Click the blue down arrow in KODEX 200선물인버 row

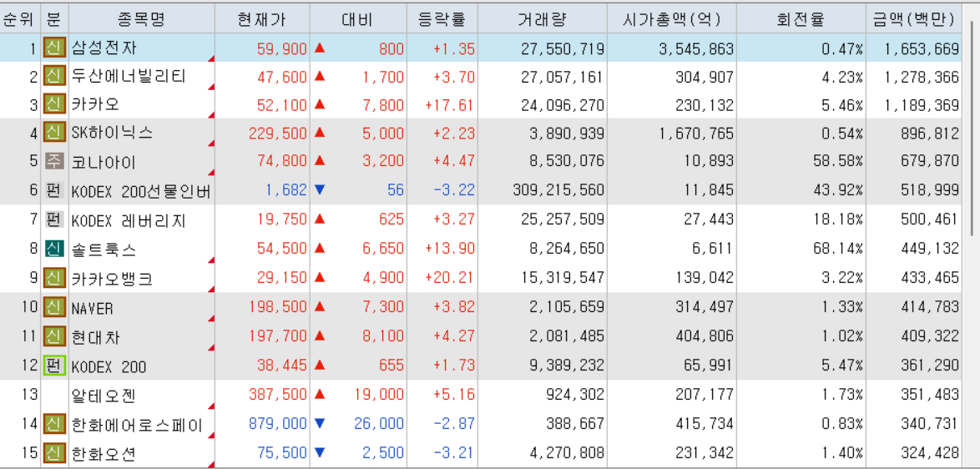point(320,189)
